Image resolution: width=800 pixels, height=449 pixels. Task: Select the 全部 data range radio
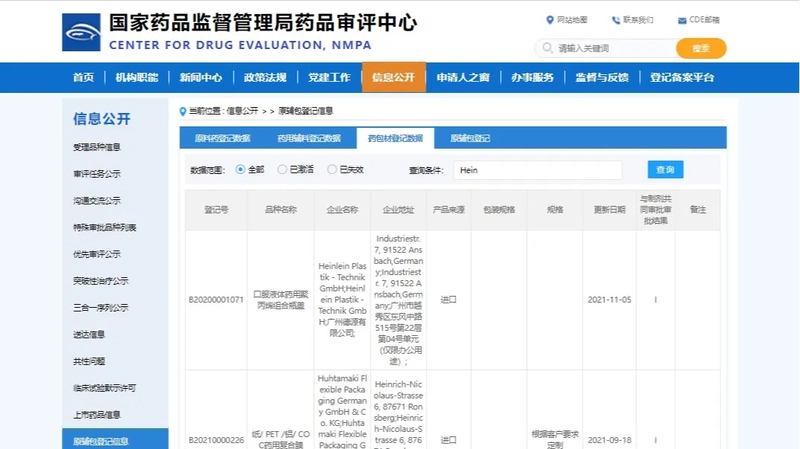point(241,170)
